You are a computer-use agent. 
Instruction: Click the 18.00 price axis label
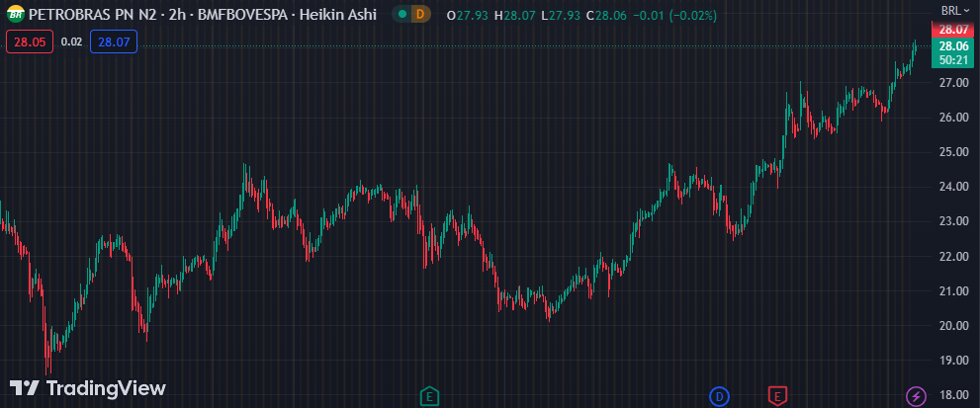point(953,395)
